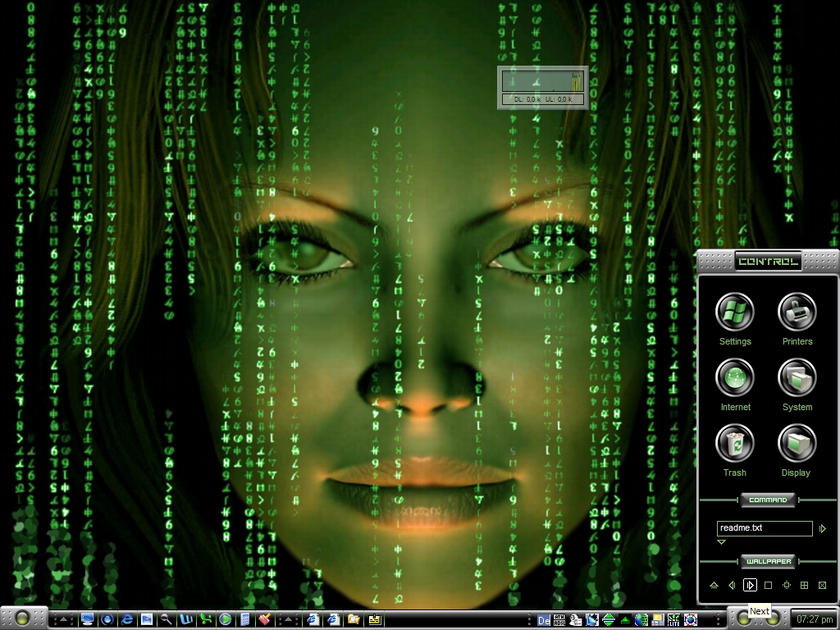Expand the command history triangle below readme.txt
Screen dimensions: 840x630
click(x=721, y=542)
